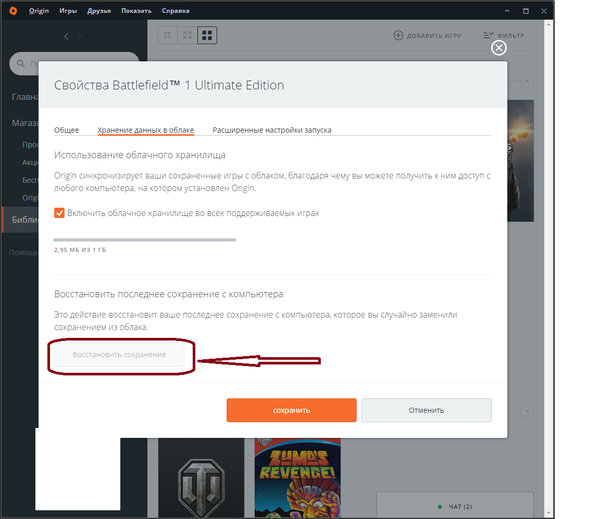Viewport: 600px width, 519px height.
Task: Open the Battlefield 1 game cover
Action: pos(520,161)
